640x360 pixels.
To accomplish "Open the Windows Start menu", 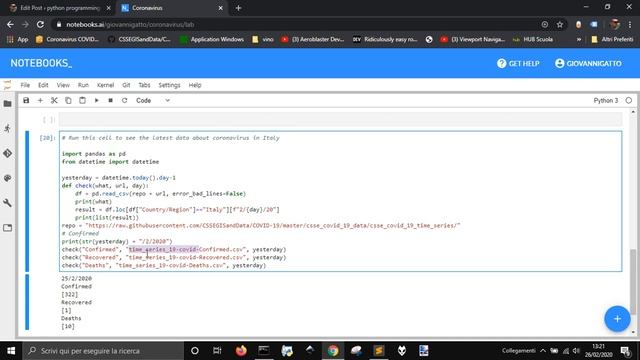I will tap(11, 351).
